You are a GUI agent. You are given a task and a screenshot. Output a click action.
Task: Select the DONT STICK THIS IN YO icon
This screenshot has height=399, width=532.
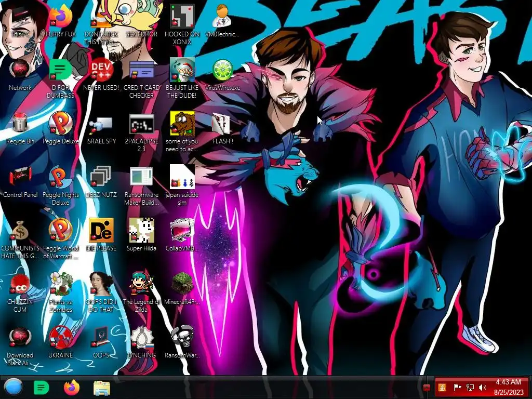pyautogui.click(x=101, y=25)
